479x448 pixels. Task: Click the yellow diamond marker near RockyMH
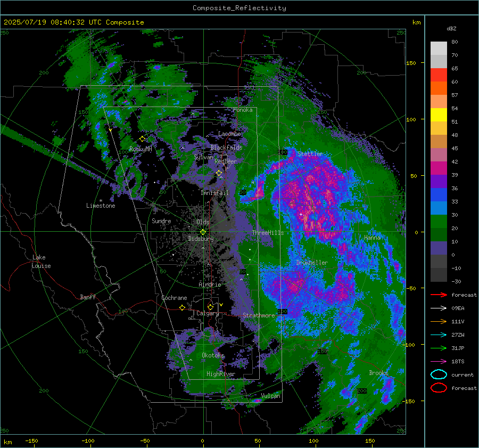(x=142, y=139)
